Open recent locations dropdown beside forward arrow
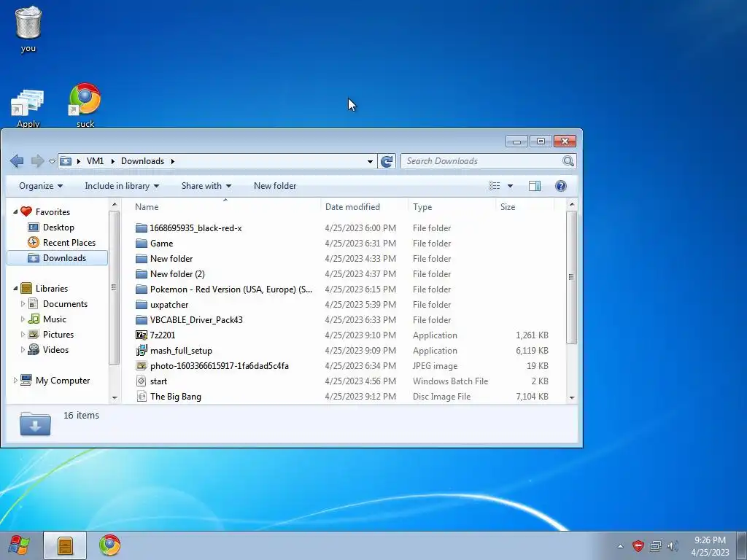 point(52,161)
